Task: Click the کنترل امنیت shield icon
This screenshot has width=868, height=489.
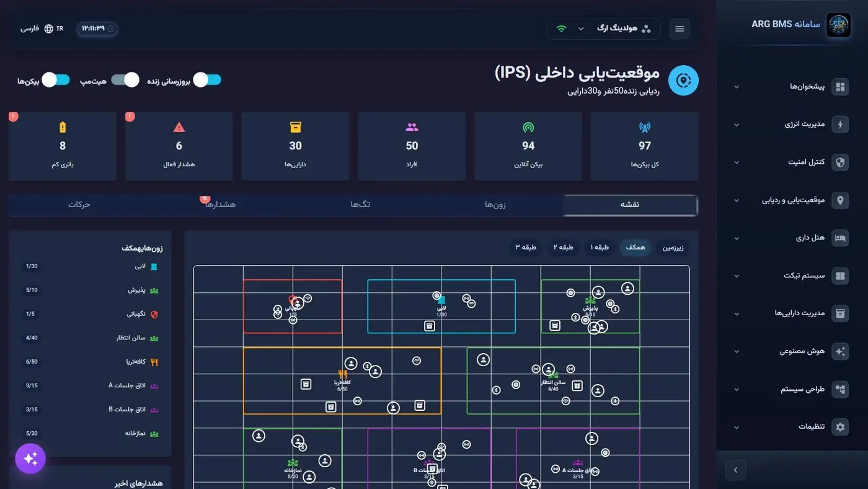Action: pyautogui.click(x=840, y=163)
